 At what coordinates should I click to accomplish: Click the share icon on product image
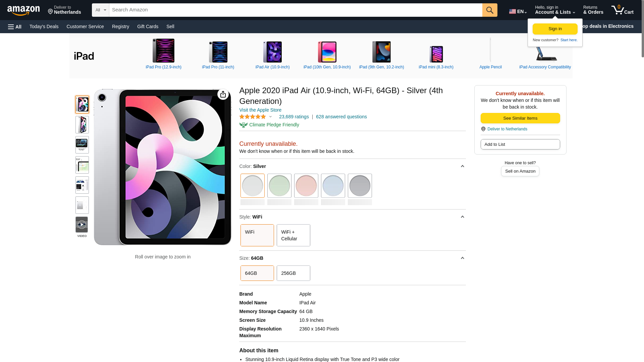pos(223,95)
